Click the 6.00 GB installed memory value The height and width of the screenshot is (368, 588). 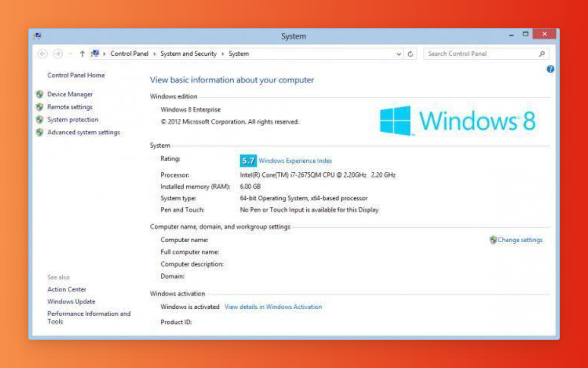tap(250, 186)
